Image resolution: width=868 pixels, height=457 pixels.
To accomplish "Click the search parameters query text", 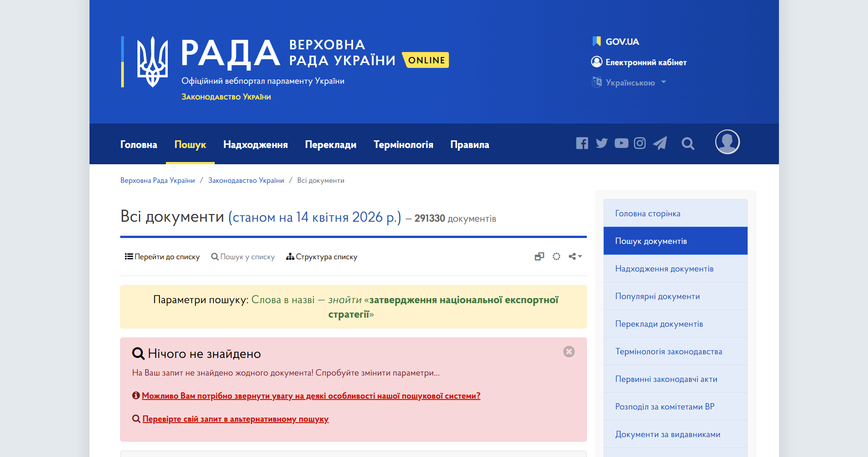I will [x=353, y=307].
